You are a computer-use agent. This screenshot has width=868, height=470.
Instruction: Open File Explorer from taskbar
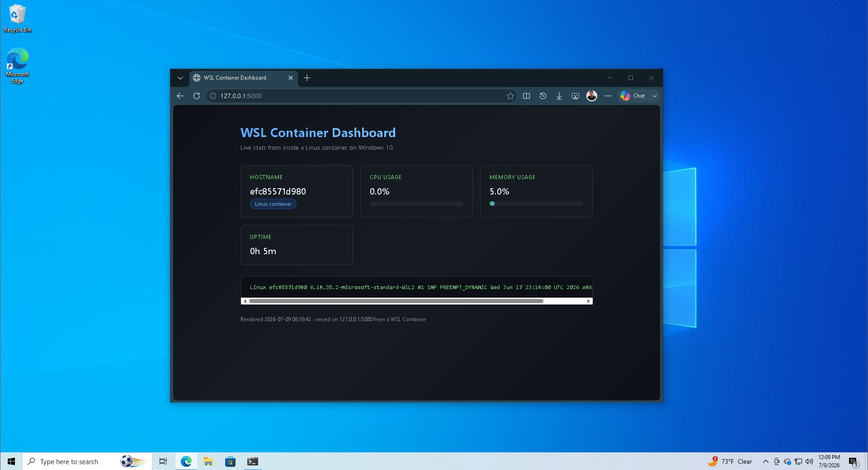click(x=208, y=461)
